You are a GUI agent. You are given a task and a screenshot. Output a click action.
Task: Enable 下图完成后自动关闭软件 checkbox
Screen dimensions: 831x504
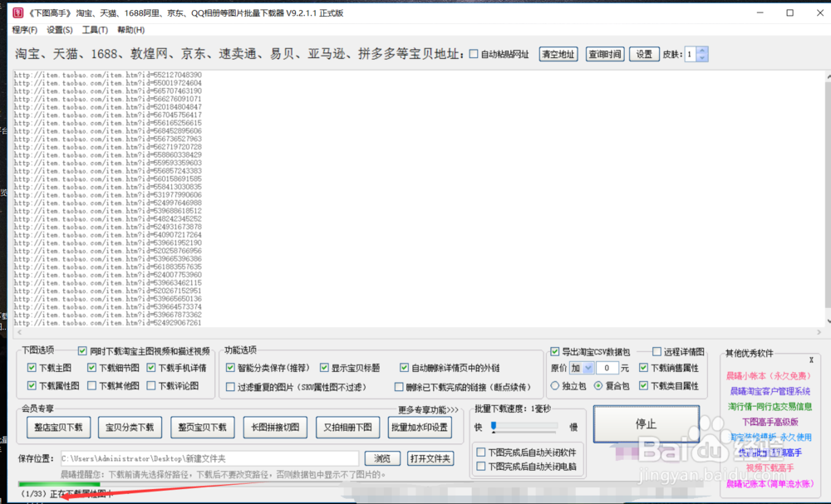point(481,453)
